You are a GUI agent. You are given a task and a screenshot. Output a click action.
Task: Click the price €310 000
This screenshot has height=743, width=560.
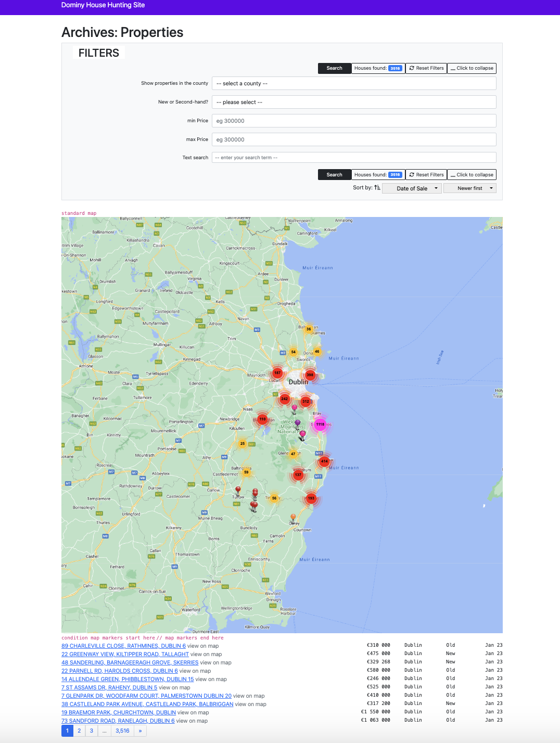pos(378,645)
